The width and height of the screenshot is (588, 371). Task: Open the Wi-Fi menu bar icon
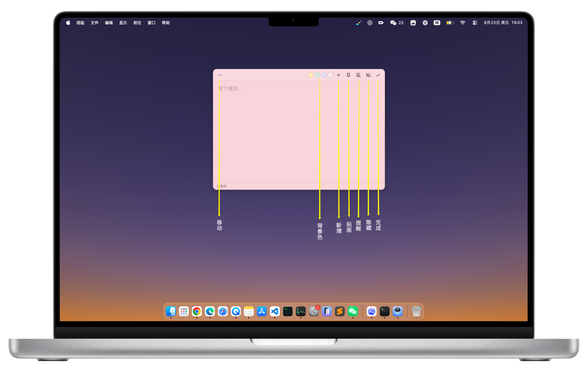tap(463, 23)
